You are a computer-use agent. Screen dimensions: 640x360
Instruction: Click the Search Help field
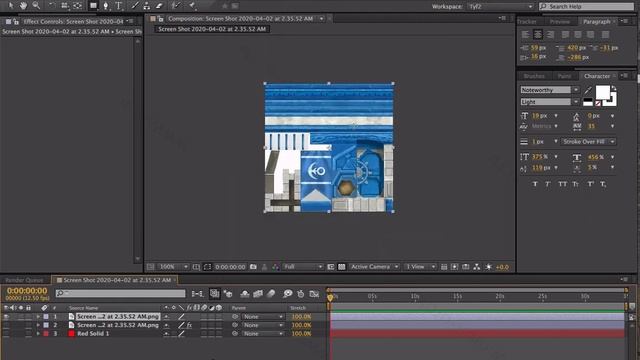point(587,7)
